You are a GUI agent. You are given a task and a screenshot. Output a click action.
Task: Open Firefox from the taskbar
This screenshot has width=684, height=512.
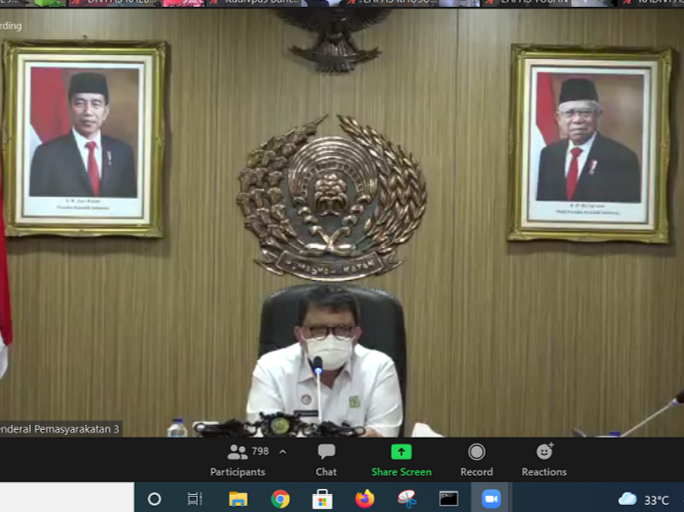pos(365,499)
